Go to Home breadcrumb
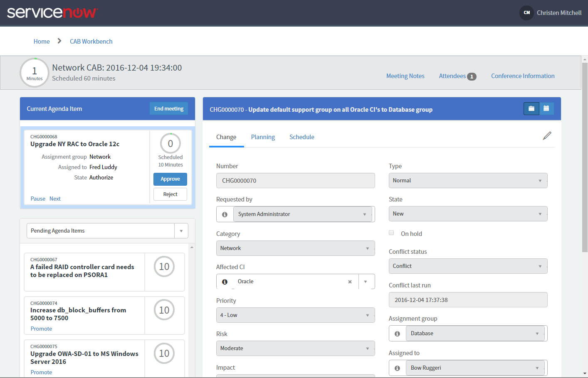Screen dimensions: 588x378 click(x=42, y=42)
